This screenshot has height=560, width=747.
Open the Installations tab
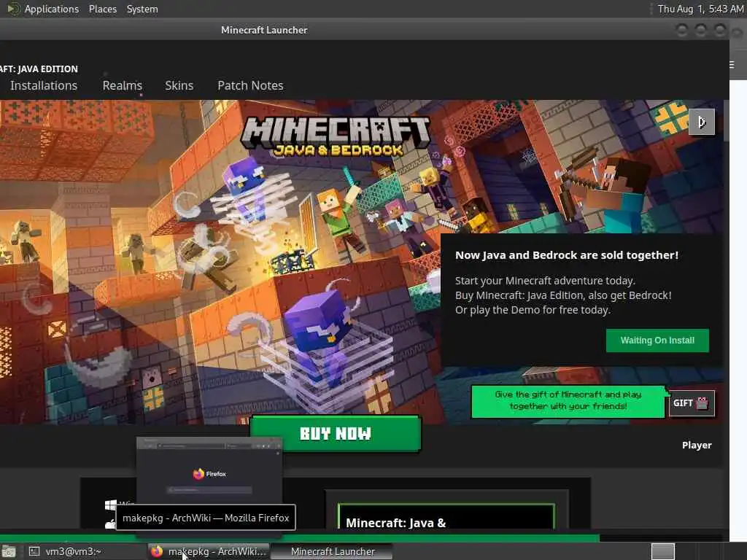tap(43, 85)
